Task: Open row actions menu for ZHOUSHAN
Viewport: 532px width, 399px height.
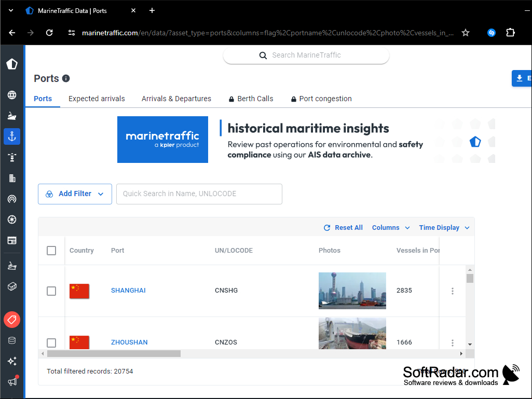Action: 452,342
